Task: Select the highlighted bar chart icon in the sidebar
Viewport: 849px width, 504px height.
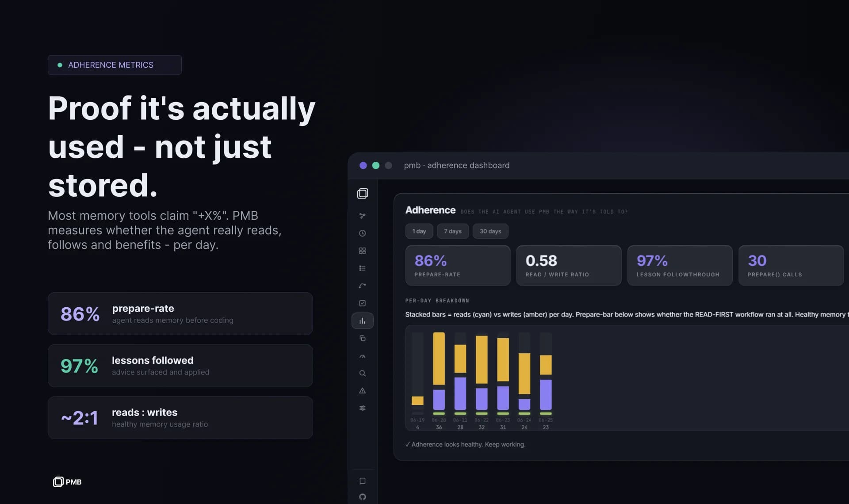Action: tap(363, 321)
